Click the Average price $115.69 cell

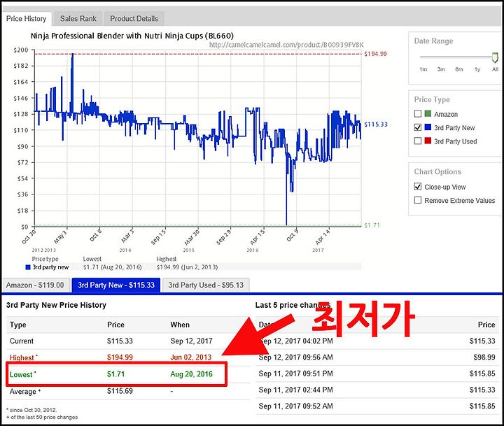(x=120, y=391)
